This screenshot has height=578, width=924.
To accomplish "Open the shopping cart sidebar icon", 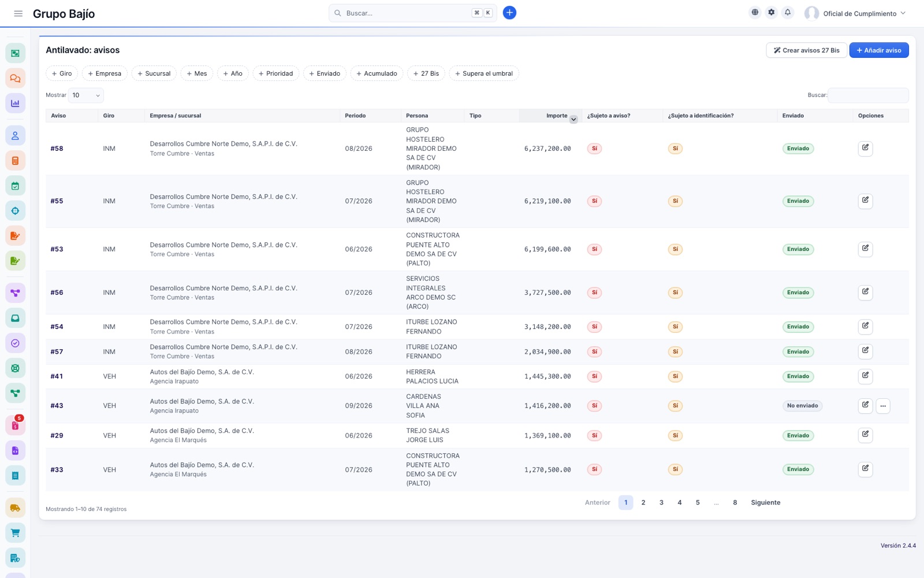I will (x=16, y=533).
